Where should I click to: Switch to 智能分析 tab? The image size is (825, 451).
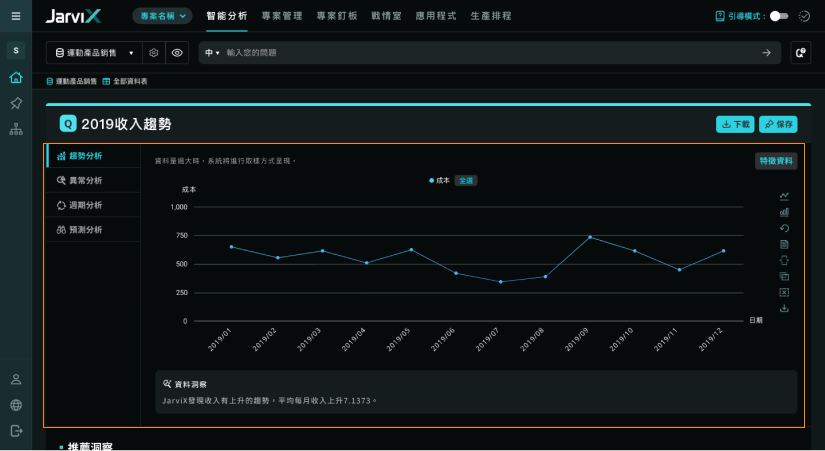(x=227, y=16)
